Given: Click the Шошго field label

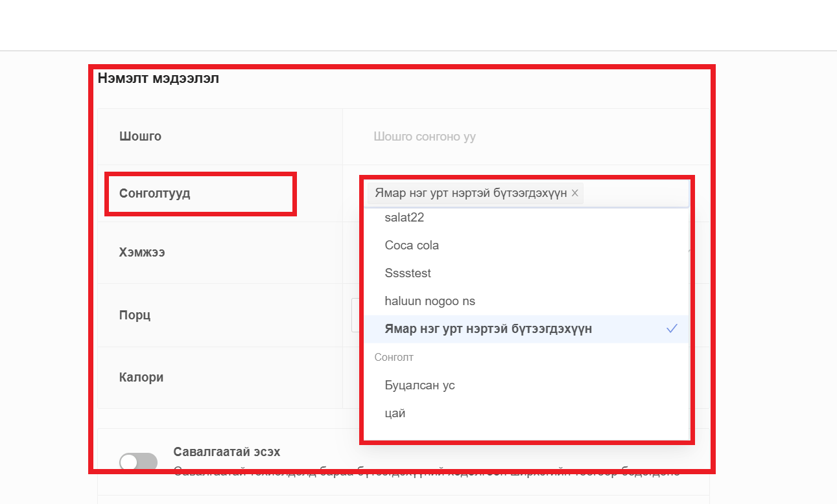Looking at the screenshot, I should (140, 137).
